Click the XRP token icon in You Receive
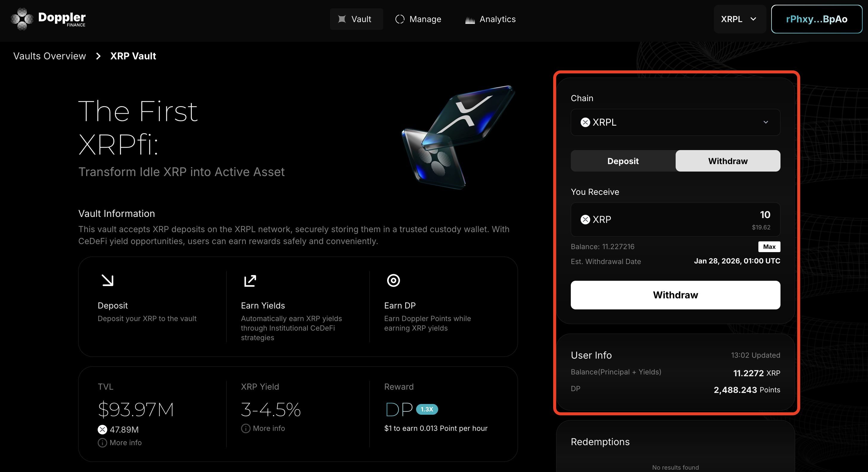This screenshot has width=868, height=472. point(585,220)
